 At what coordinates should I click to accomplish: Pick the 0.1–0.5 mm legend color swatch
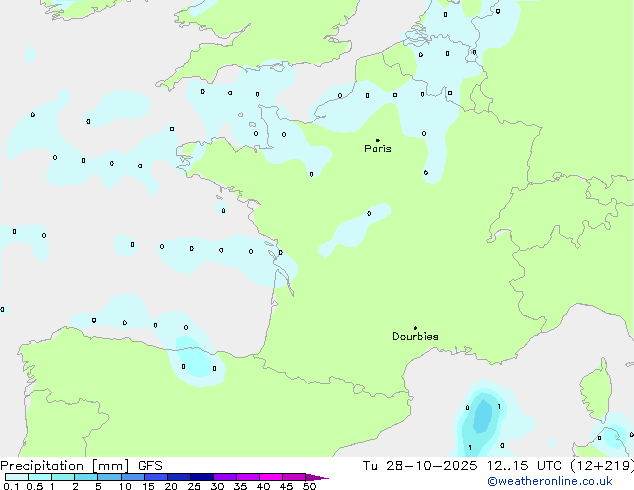click(17, 477)
